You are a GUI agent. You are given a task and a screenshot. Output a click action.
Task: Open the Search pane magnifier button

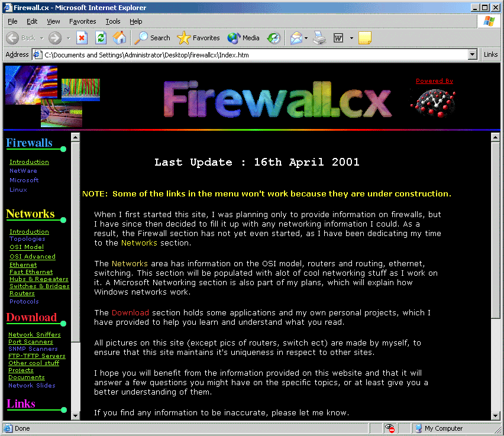152,38
